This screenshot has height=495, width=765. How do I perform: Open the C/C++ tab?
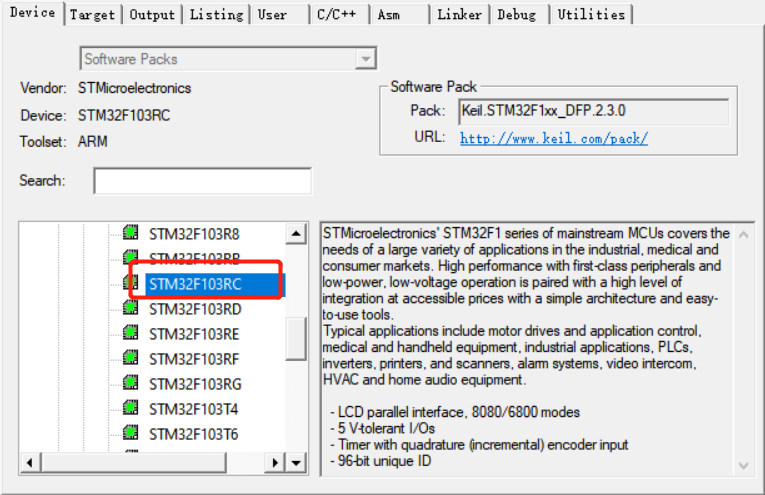[x=339, y=15]
